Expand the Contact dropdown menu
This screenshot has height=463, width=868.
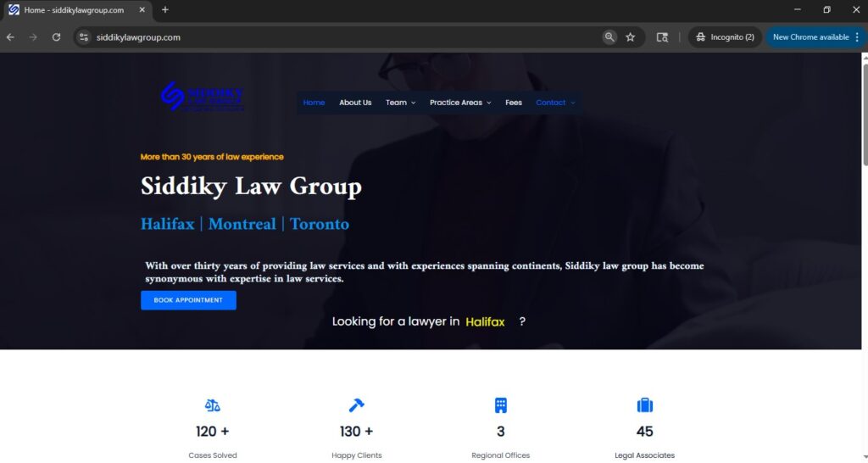tap(555, 103)
